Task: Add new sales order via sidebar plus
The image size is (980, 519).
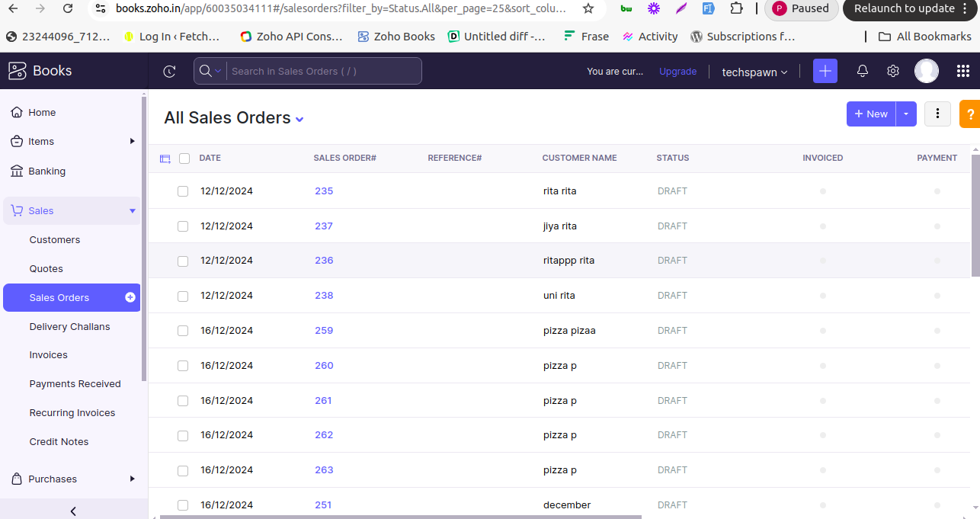Action: pos(130,297)
